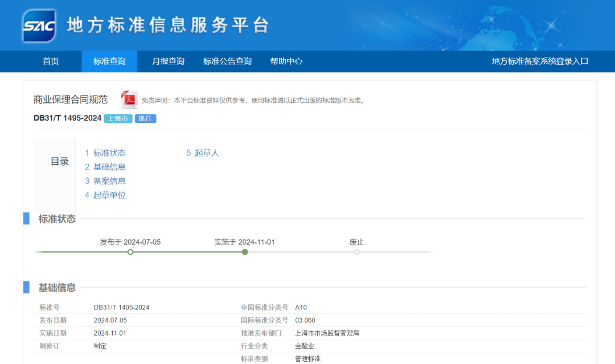
Task: Click the 标准号 value DB31/T 1495-2024
Action: [122, 308]
